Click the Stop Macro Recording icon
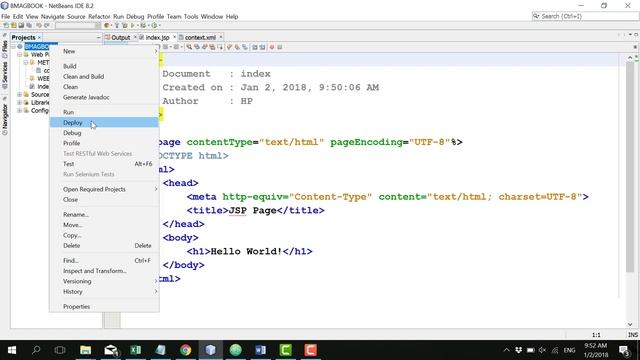 coord(280,47)
